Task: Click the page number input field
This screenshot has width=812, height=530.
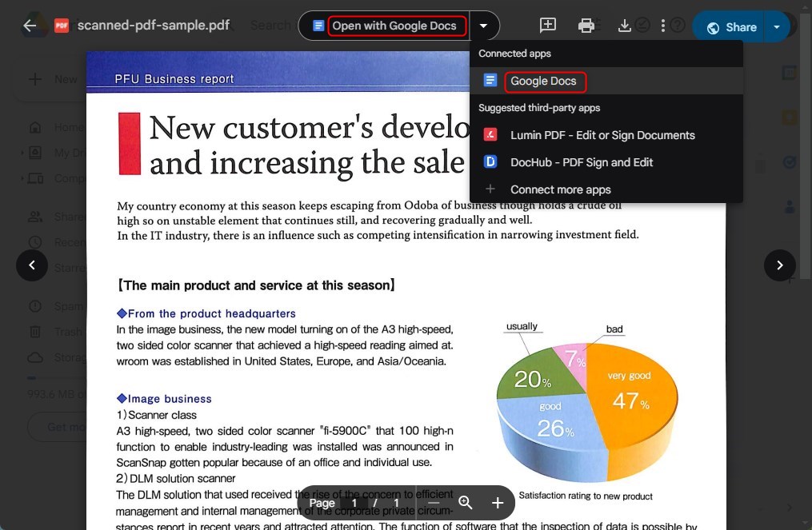Action: click(353, 503)
